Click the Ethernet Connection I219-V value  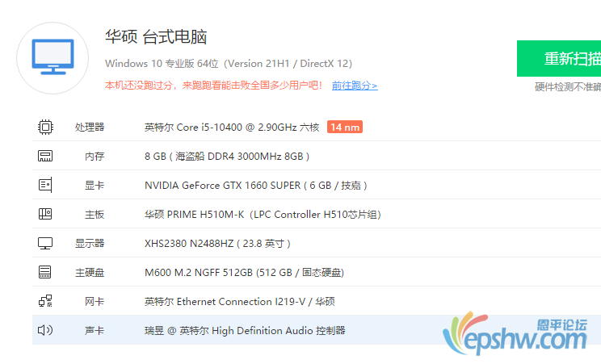point(240,302)
